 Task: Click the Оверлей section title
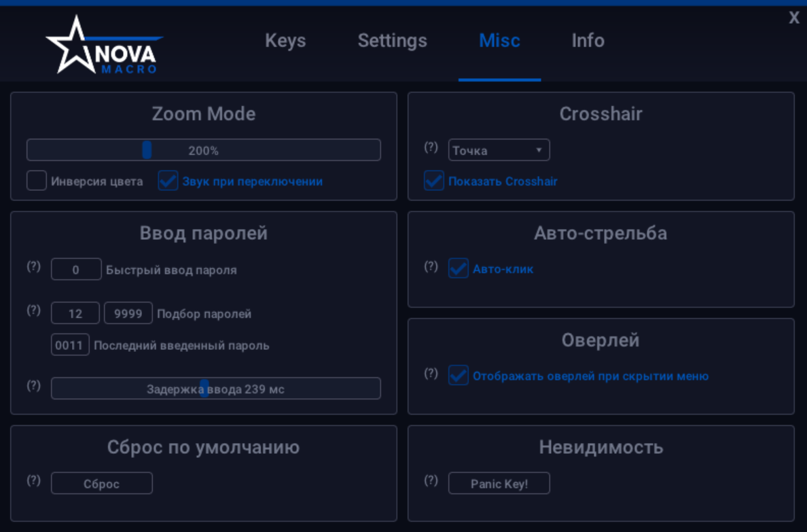(x=600, y=340)
